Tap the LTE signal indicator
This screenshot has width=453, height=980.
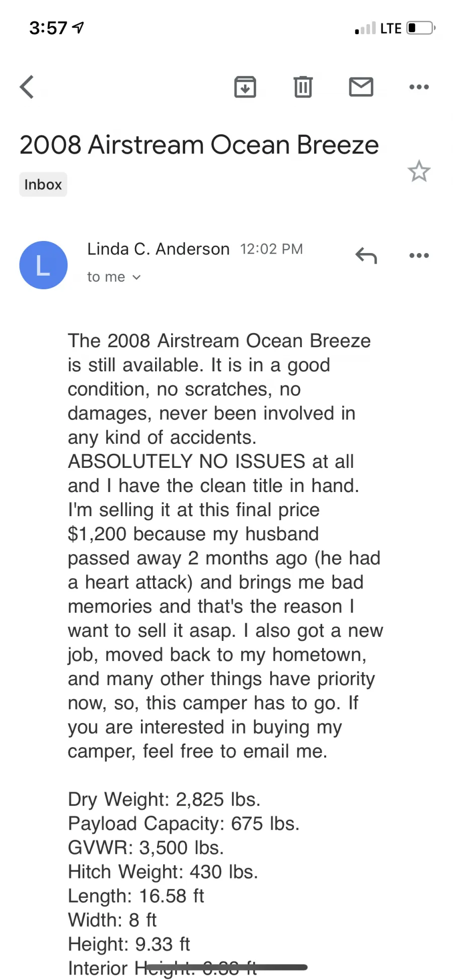pyautogui.click(x=391, y=28)
